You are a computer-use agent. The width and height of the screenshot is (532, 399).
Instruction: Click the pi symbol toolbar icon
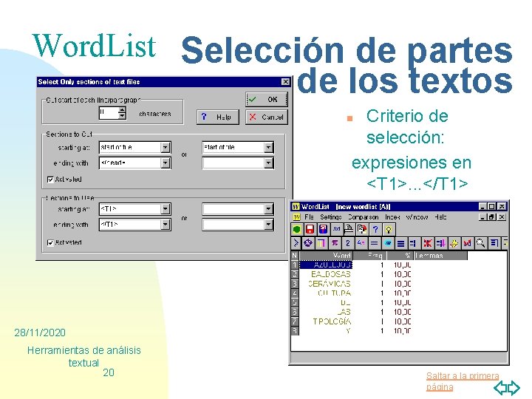335,243
